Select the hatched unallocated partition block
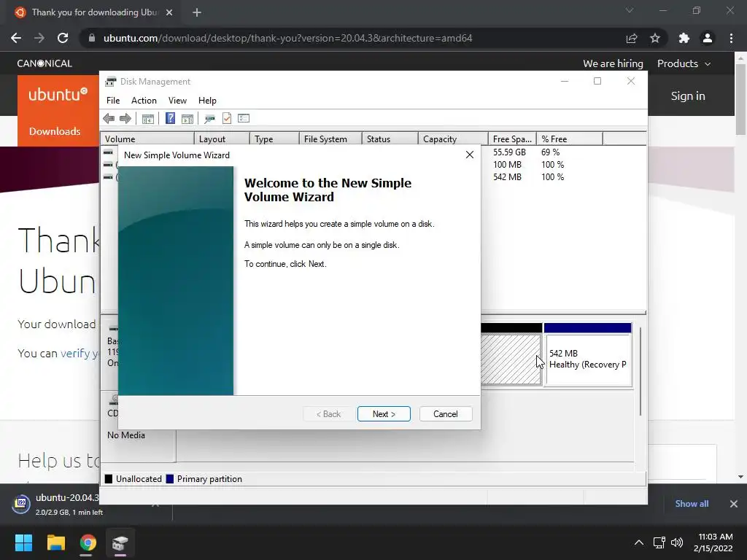The image size is (747, 560). [x=511, y=359]
